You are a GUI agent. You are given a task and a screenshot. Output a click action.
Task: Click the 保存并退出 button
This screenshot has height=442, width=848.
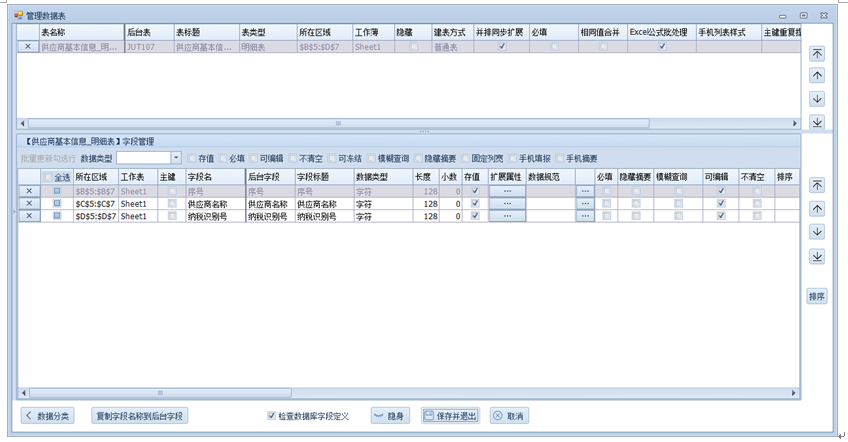coord(450,416)
